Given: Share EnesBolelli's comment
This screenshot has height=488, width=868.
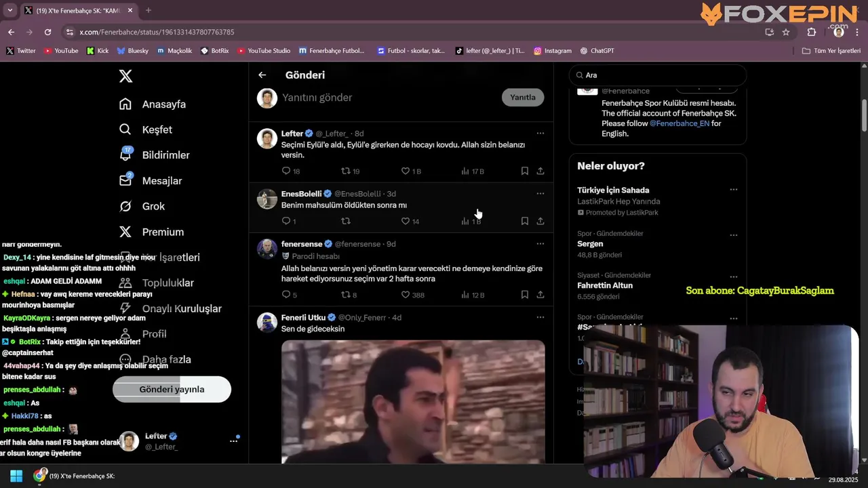Looking at the screenshot, I should click(540, 221).
